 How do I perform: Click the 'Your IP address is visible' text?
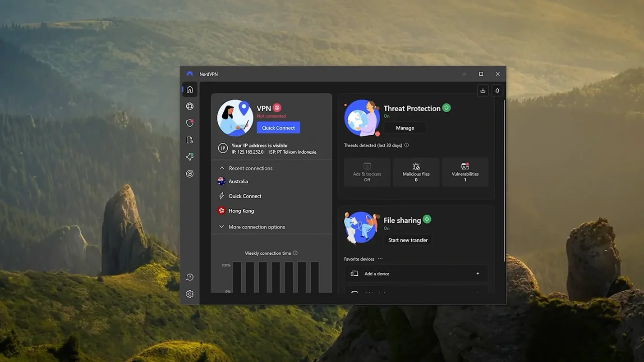[x=259, y=146]
